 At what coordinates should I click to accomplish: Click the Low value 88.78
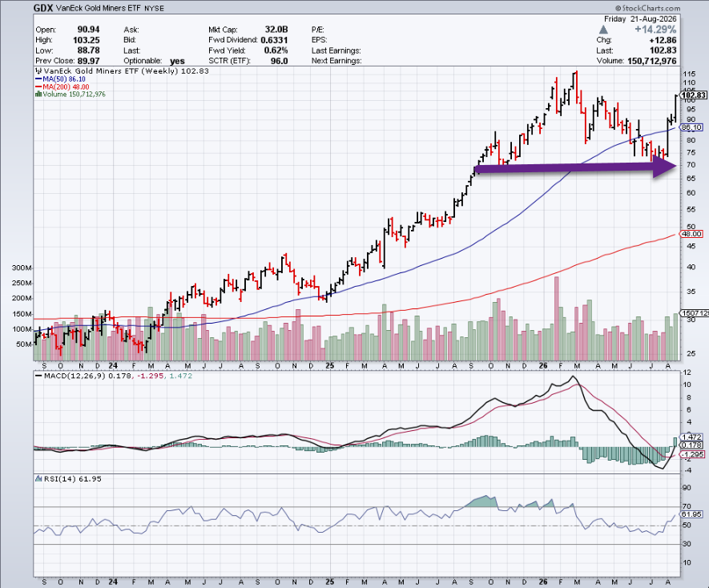coord(89,50)
